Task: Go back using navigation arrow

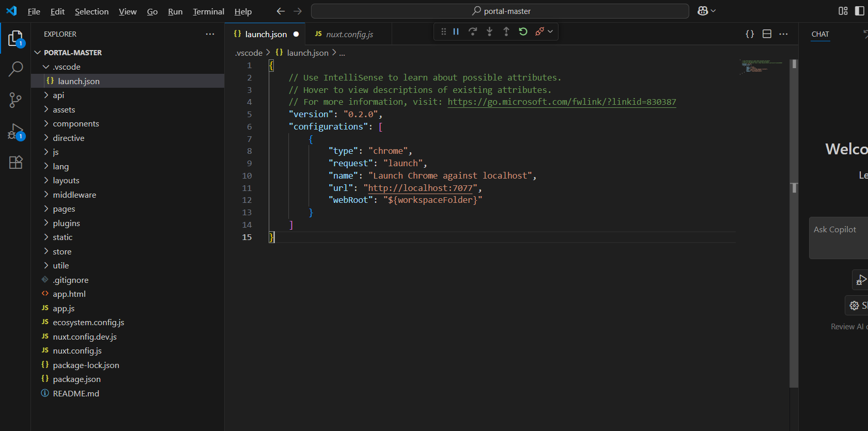Action: pos(281,11)
